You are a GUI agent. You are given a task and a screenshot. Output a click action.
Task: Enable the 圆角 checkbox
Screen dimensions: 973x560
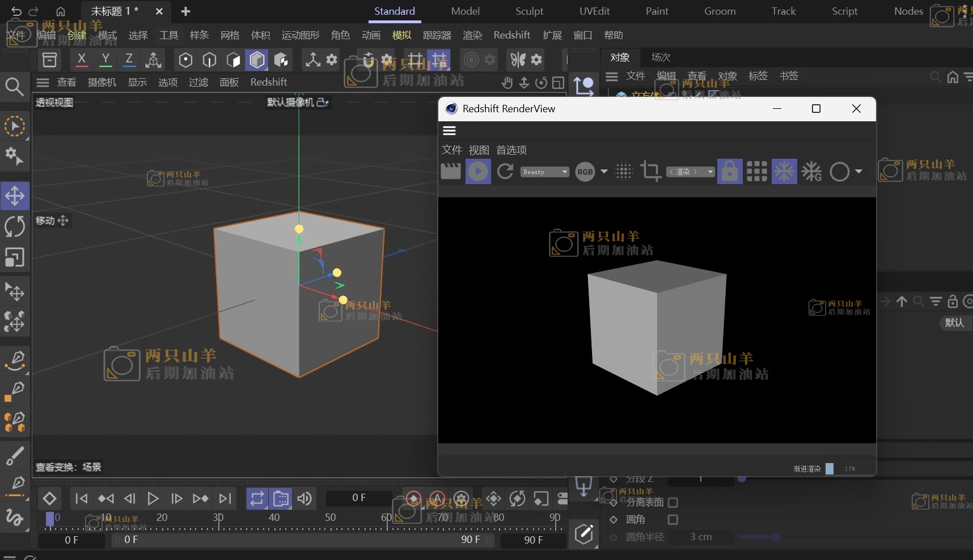[673, 520]
